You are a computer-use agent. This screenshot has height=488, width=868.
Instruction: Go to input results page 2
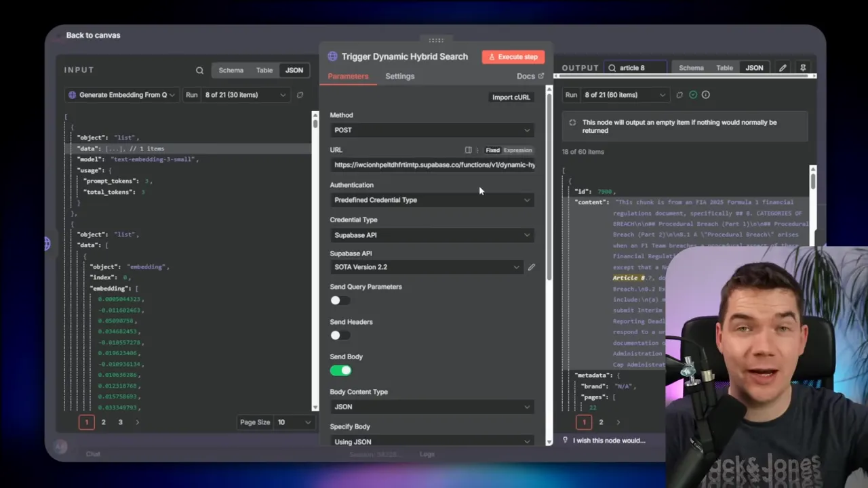tap(103, 422)
